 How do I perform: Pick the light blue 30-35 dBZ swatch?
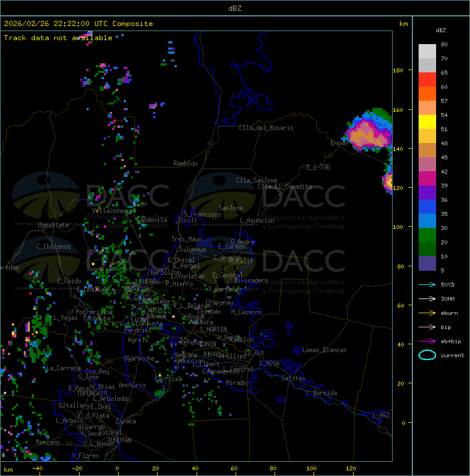pyautogui.click(x=427, y=220)
